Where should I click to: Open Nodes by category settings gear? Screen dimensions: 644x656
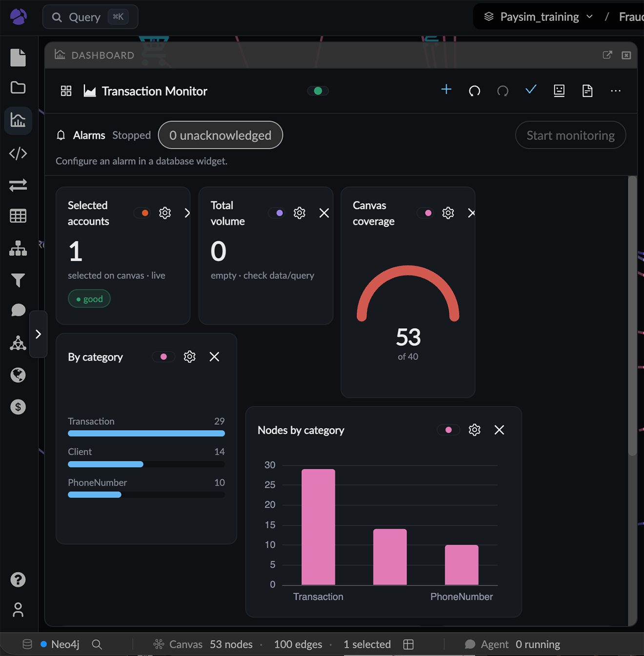tap(475, 430)
